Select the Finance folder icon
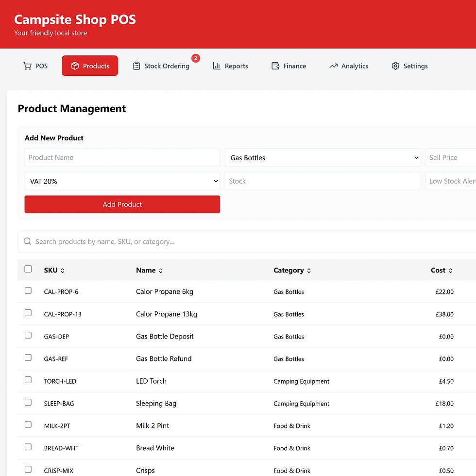Image resolution: width=476 pixels, height=476 pixels. click(x=275, y=66)
